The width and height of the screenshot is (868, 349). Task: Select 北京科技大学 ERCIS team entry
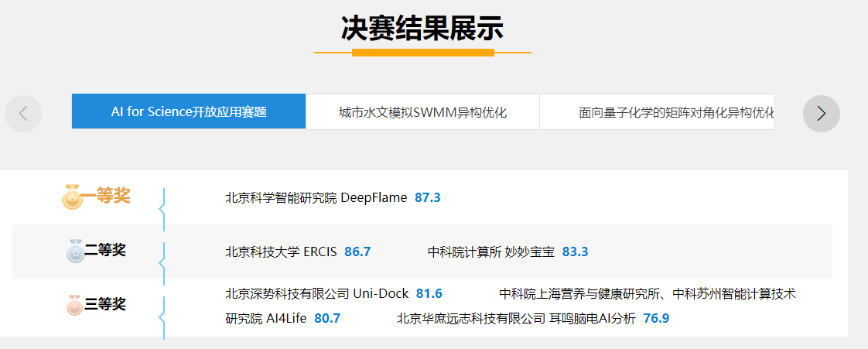point(281,251)
